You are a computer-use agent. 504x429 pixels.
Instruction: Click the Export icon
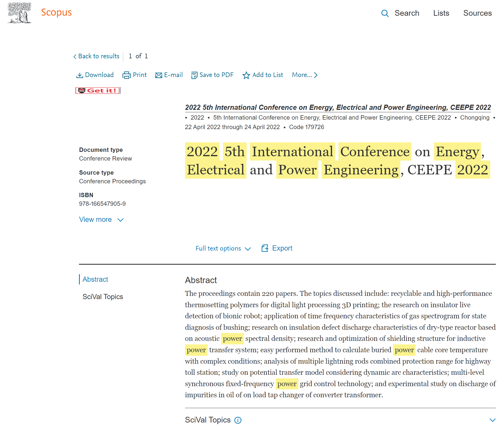pos(265,248)
